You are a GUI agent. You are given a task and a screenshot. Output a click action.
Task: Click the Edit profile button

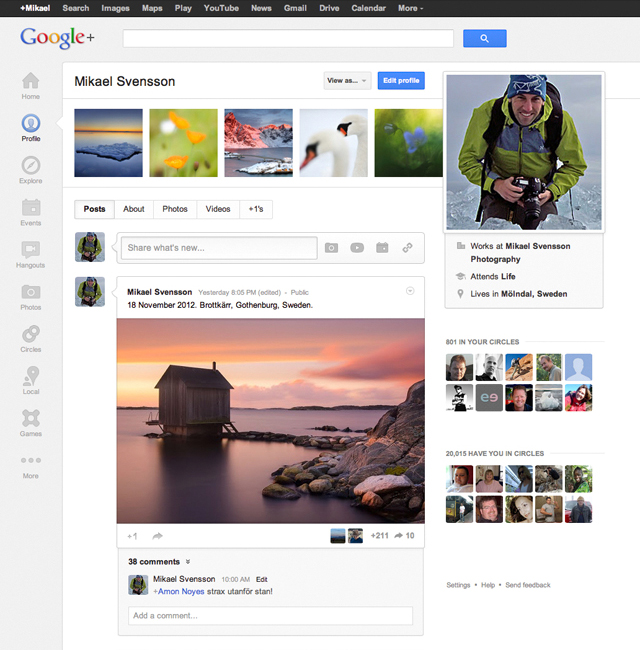point(401,80)
